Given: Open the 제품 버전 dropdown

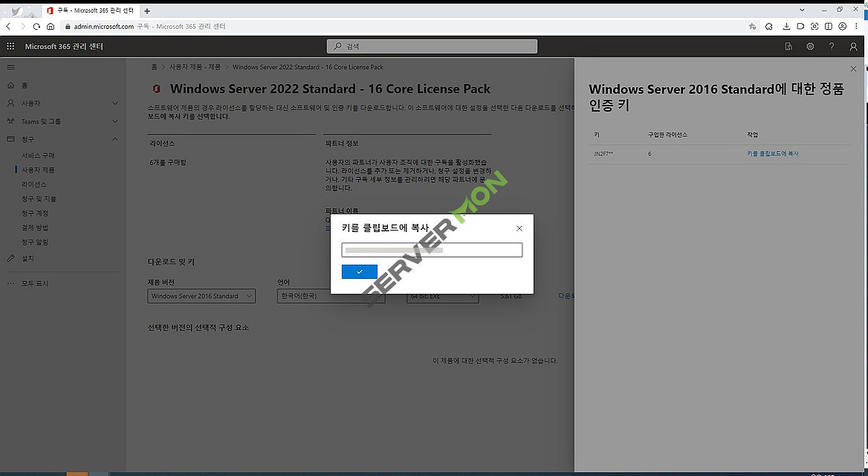Looking at the screenshot, I should pos(201,296).
